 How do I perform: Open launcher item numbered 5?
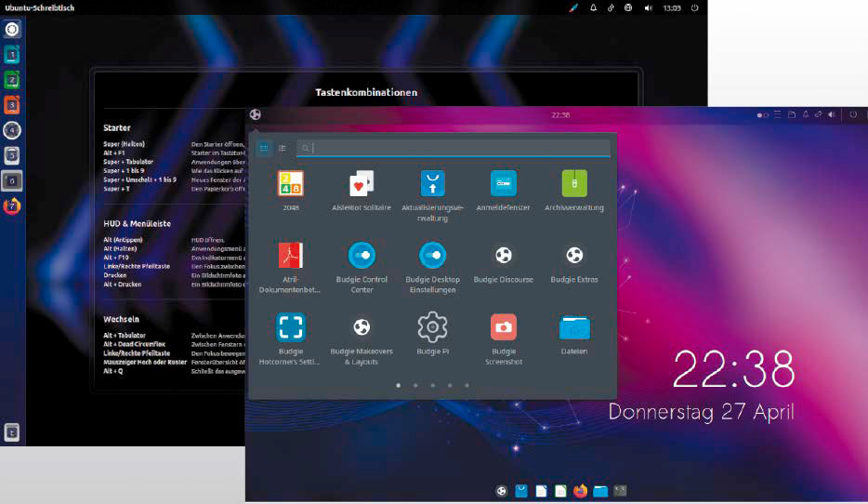click(x=12, y=155)
